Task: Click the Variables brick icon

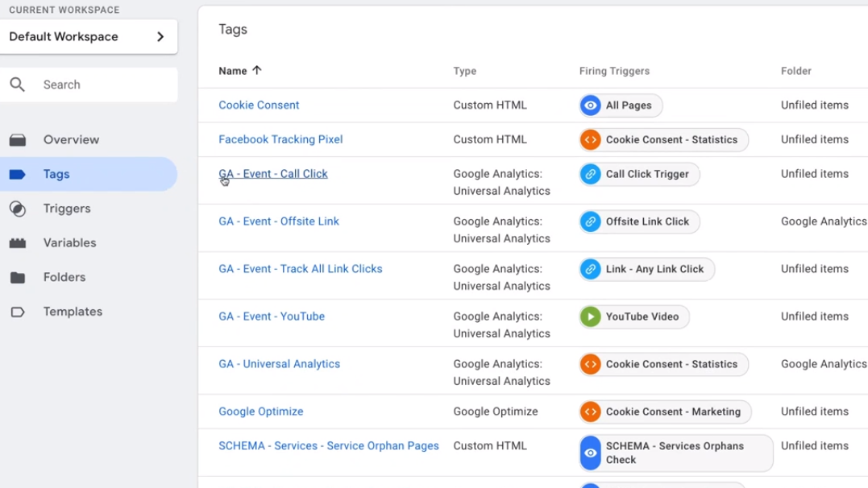Action: tap(18, 243)
